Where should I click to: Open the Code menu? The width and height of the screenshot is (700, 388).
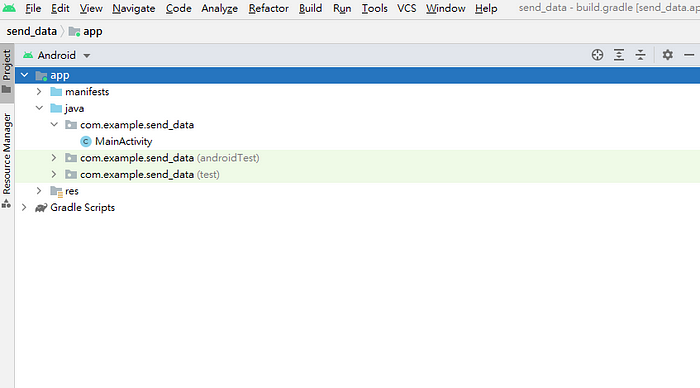[x=179, y=8]
